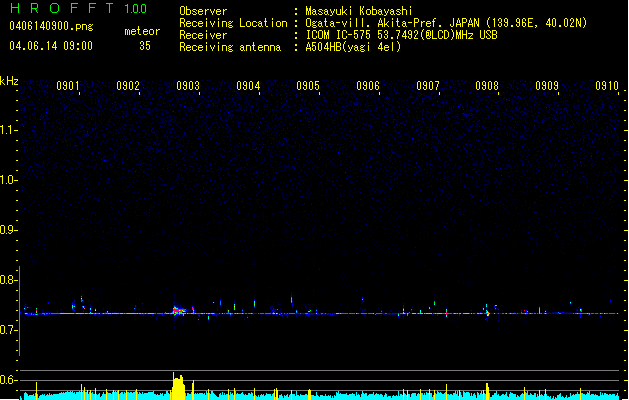Click the kHz axis unit label
The width and height of the screenshot is (629, 400).
tap(9, 81)
